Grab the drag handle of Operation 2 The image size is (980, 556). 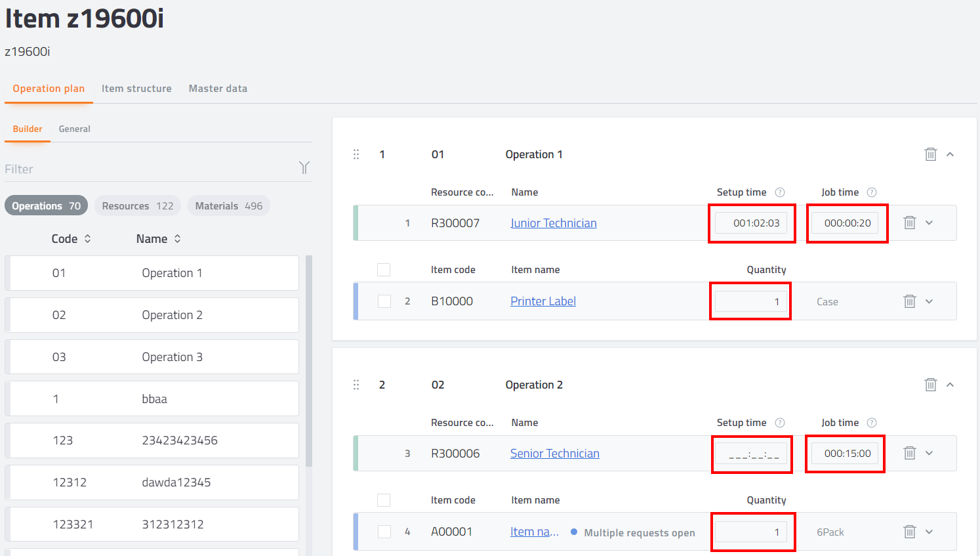pos(356,385)
